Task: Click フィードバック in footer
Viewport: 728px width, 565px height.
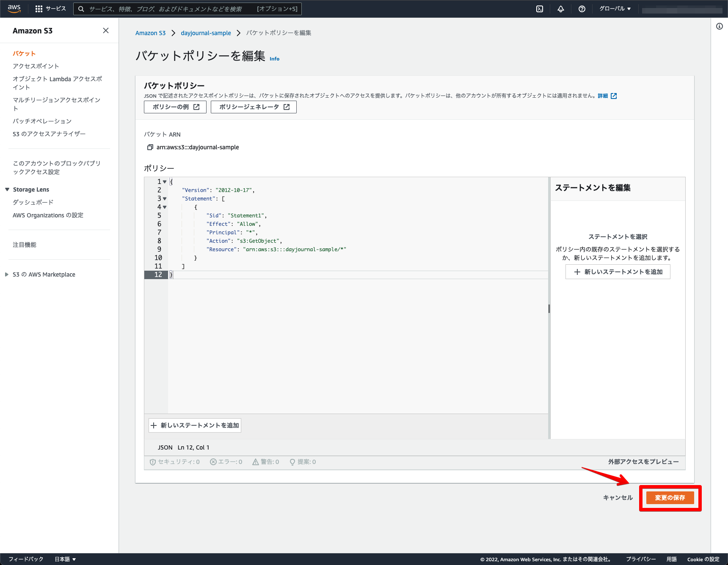Action: coord(26,559)
